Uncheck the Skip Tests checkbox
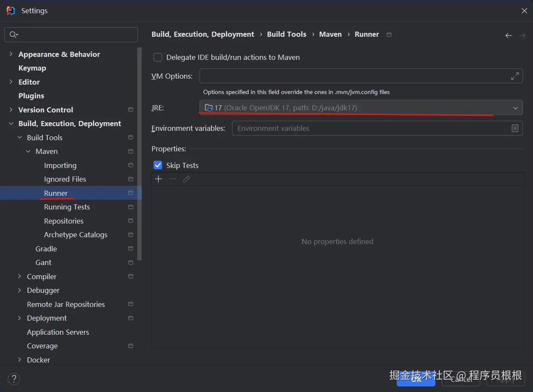 point(158,165)
